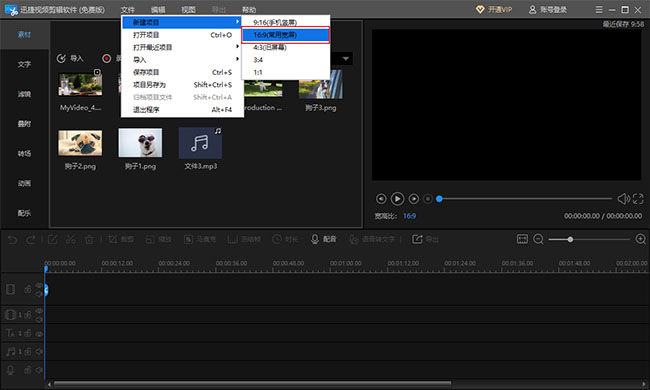Screen dimensions: 650x390
Task: Click the Play button in preview
Action: click(x=397, y=199)
